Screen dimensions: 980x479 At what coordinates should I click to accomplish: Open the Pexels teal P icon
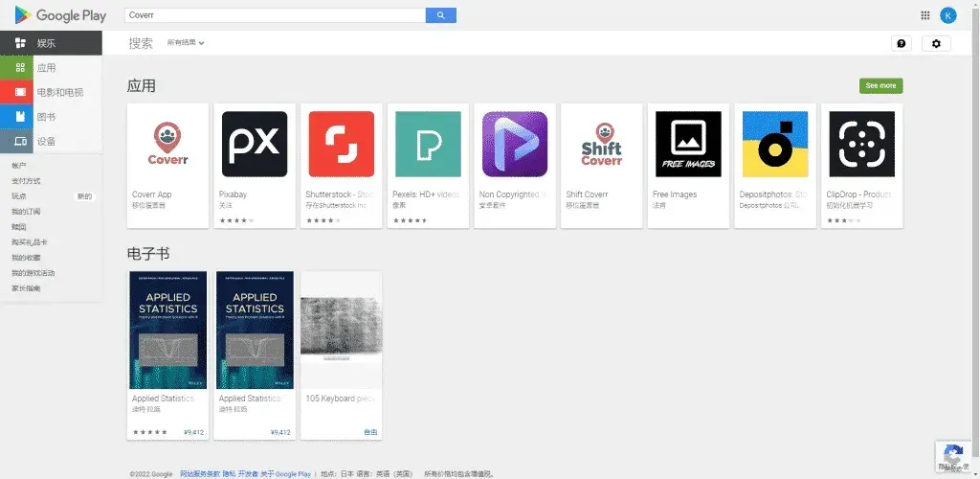[428, 144]
